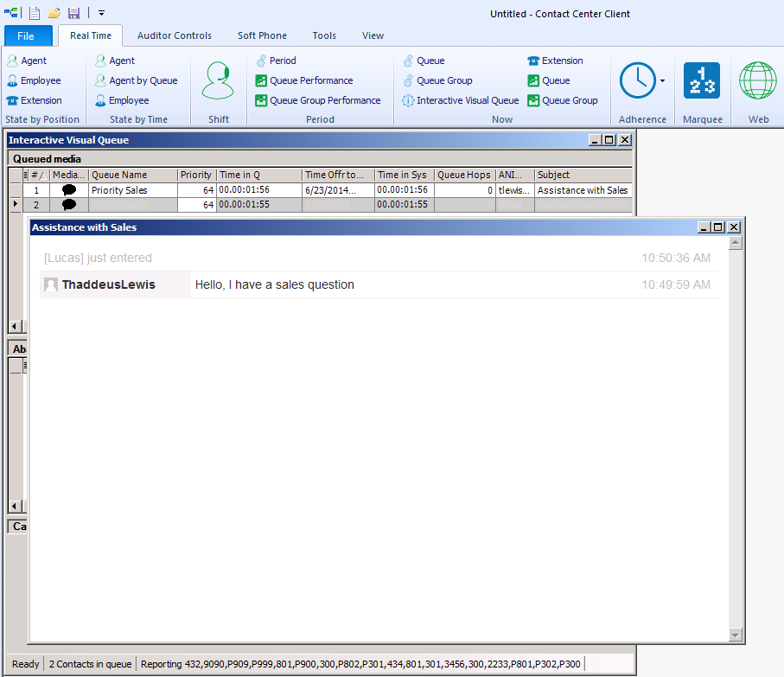
Task: Select Agent by Queue in State by Time
Action: 136,80
